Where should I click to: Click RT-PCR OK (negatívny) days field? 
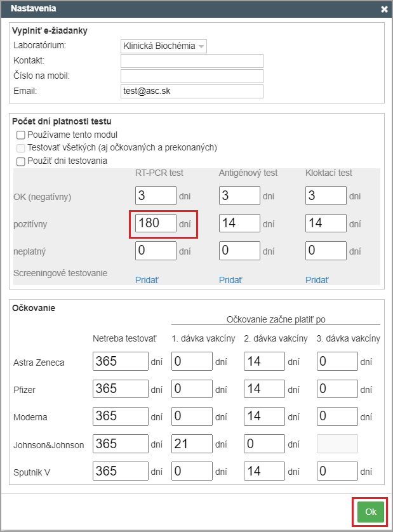coord(156,196)
